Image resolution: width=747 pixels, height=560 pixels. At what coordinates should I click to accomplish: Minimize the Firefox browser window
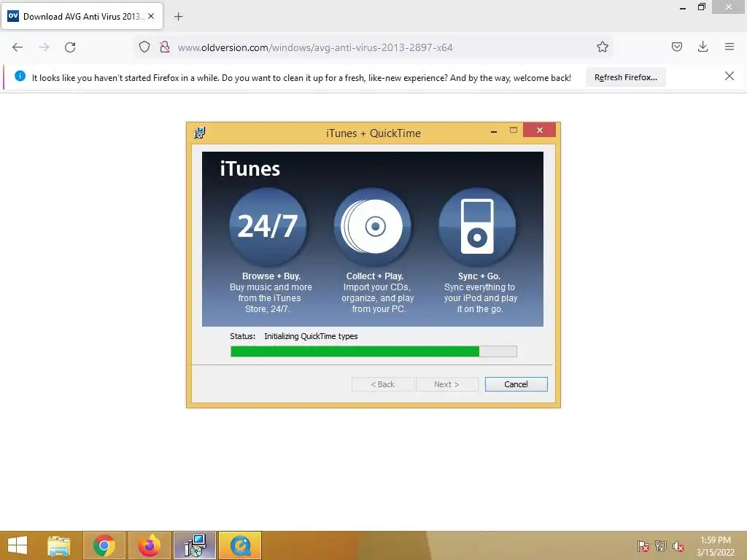[x=682, y=7]
